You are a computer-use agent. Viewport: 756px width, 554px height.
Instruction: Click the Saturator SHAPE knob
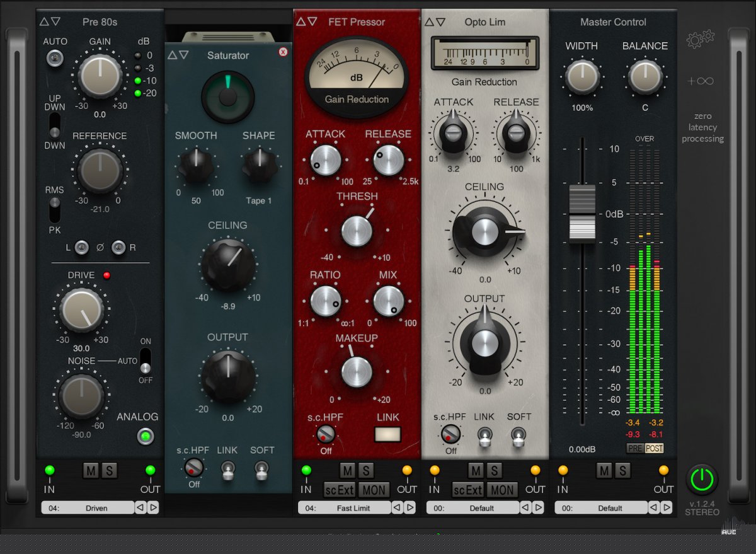[260, 166]
